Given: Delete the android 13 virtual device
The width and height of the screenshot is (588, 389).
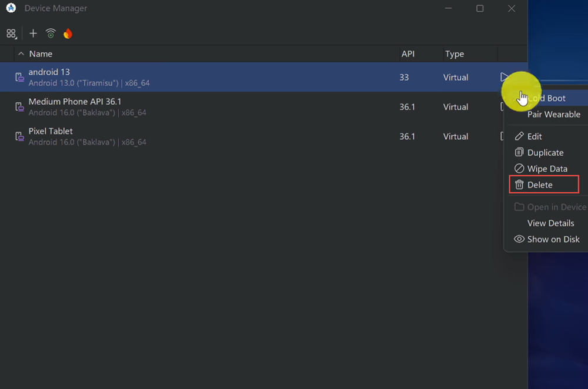Looking at the screenshot, I should [540, 185].
